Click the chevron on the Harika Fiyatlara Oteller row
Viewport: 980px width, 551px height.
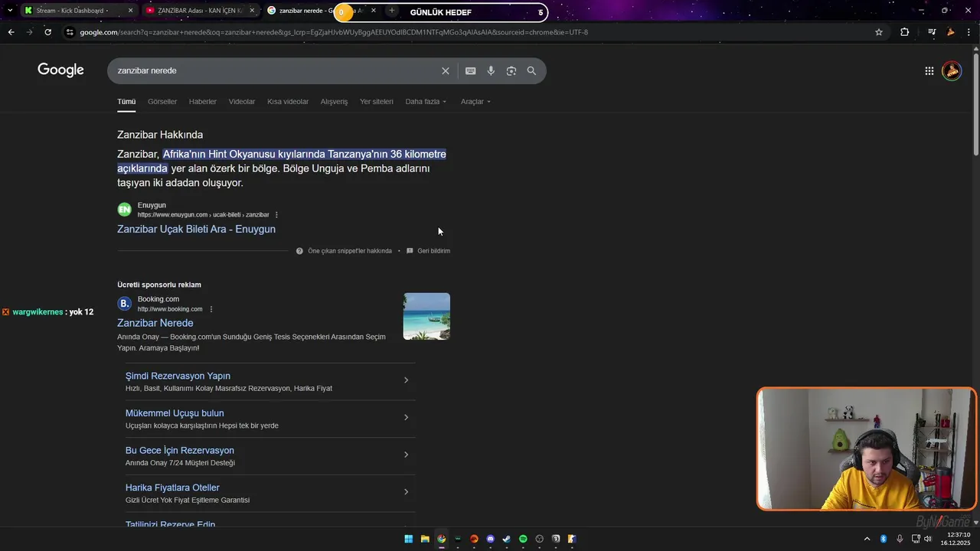(x=406, y=491)
